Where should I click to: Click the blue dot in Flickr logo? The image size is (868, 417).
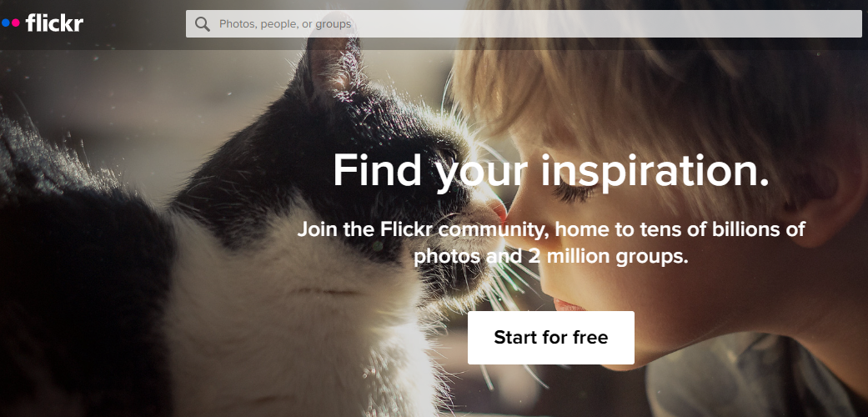tap(6, 23)
